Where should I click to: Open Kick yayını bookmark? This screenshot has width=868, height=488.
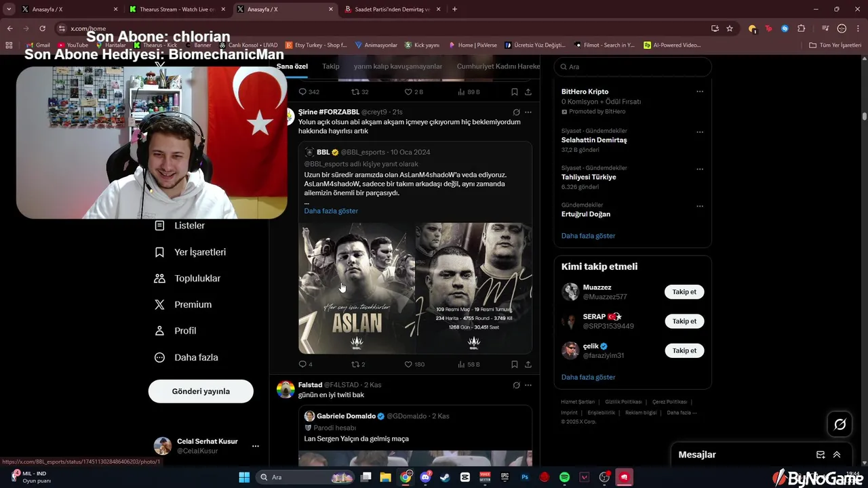coord(422,45)
